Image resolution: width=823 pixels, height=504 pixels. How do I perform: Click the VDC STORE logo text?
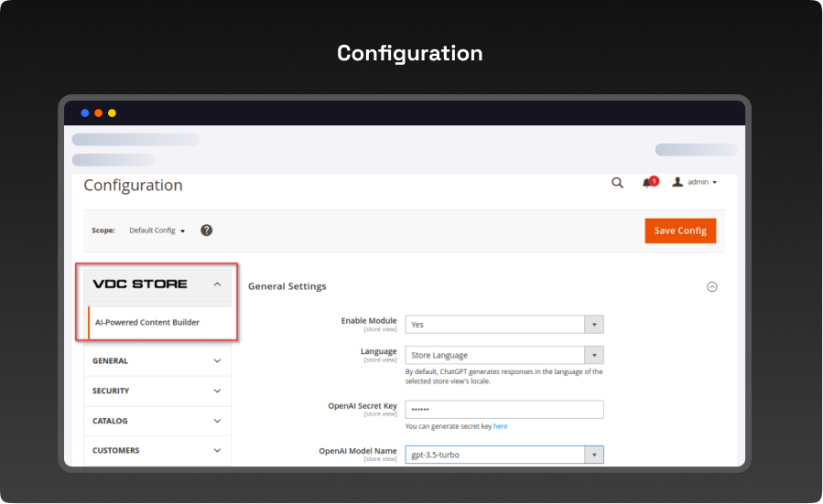[x=140, y=284]
